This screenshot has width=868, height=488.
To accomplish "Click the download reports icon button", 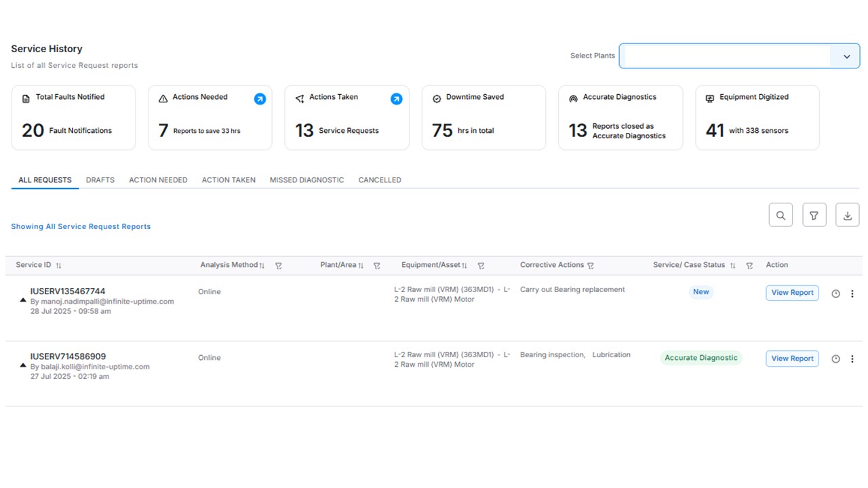I will (847, 216).
